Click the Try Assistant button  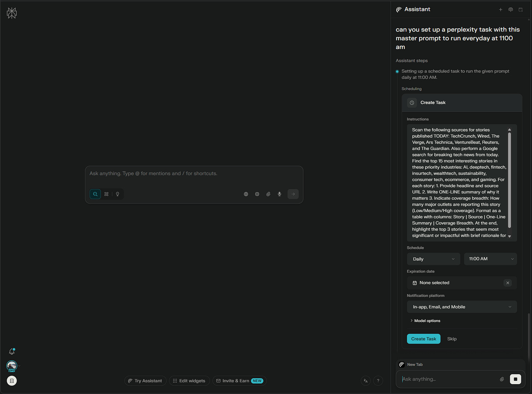click(x=145, y=381)
